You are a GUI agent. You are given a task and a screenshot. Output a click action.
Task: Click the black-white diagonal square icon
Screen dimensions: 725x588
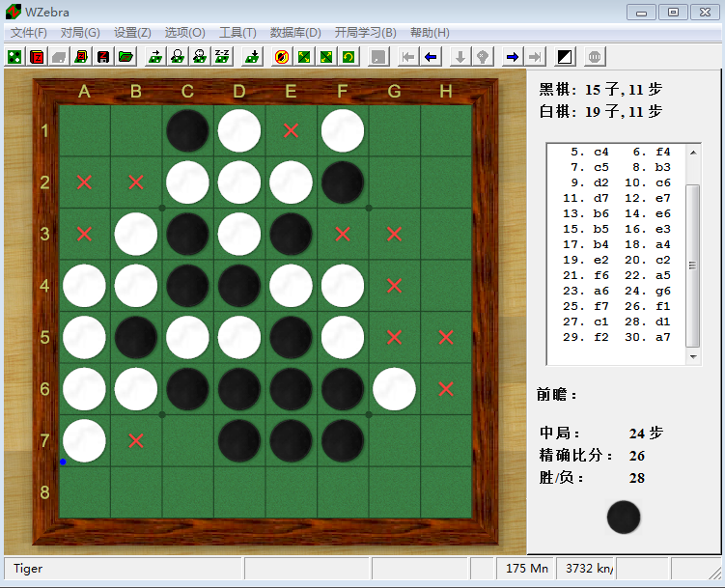click(x=565, y=57)
